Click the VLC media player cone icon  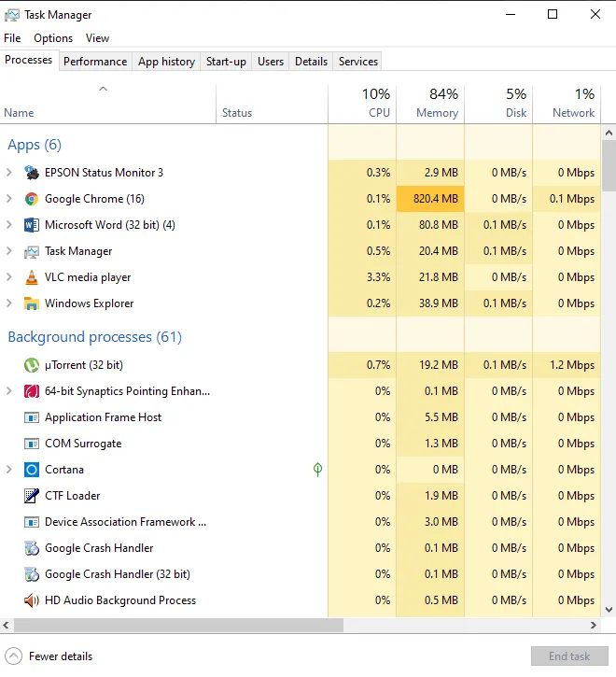click(x=32, y=277)
